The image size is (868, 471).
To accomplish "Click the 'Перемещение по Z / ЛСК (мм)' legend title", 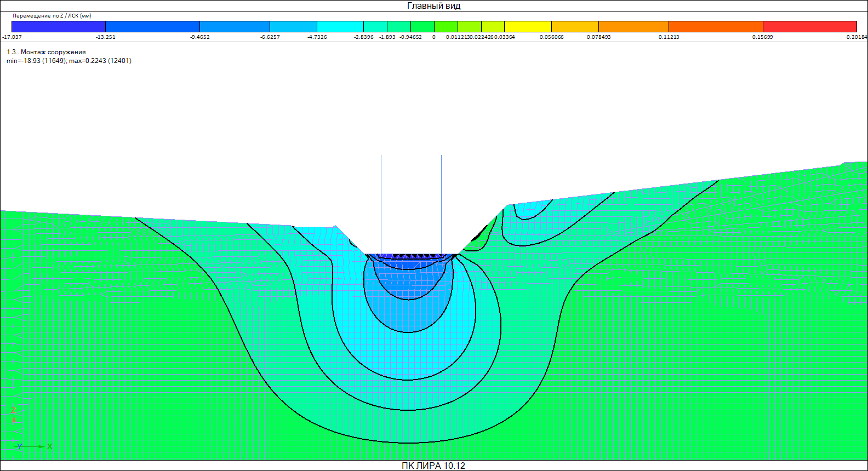I will [x=52, y=16].
